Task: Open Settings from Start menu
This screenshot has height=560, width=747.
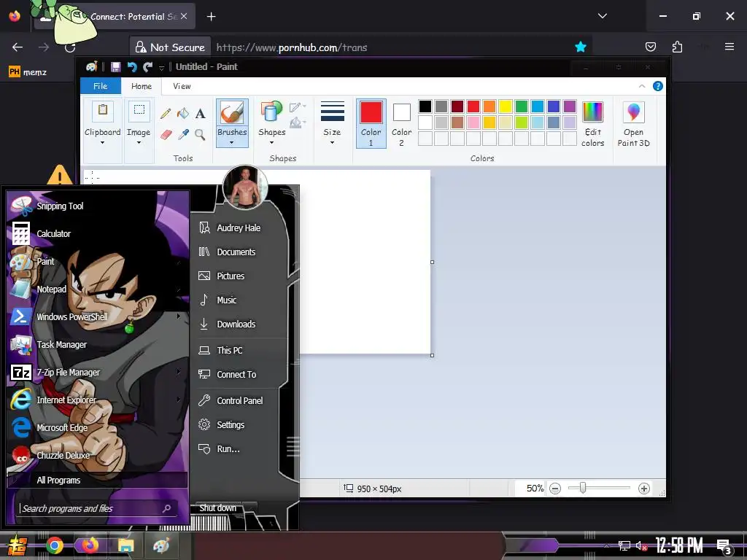Action: coord(222,425)
